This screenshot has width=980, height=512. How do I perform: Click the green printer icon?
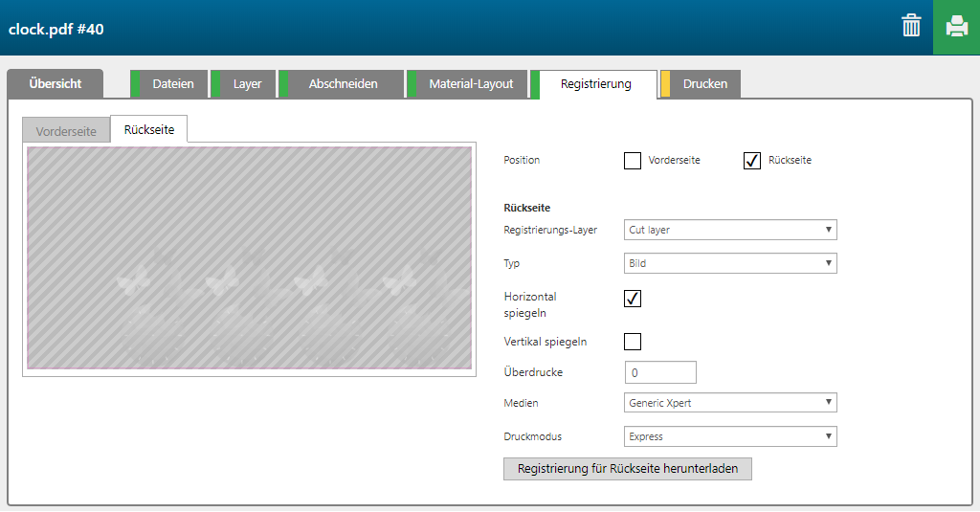956,27
